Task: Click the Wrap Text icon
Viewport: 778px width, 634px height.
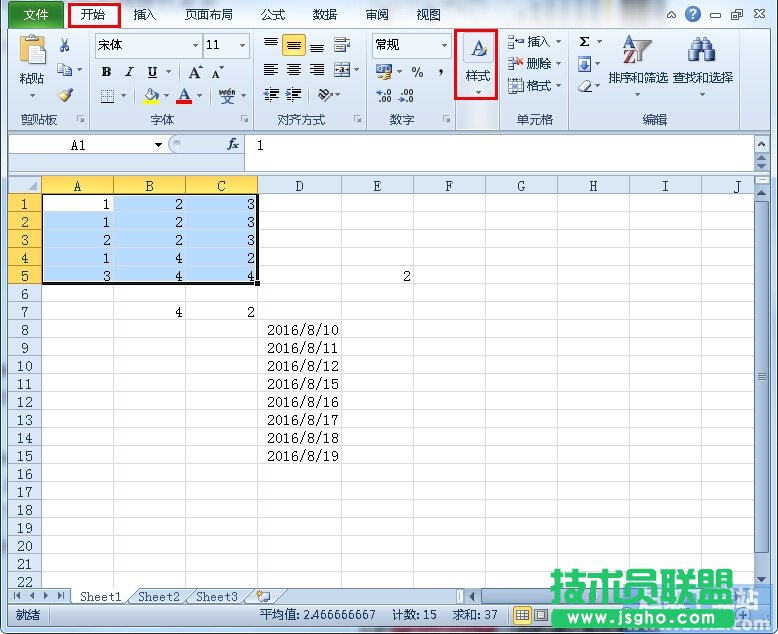Action: pyautogui.click(x=341, y=45)
